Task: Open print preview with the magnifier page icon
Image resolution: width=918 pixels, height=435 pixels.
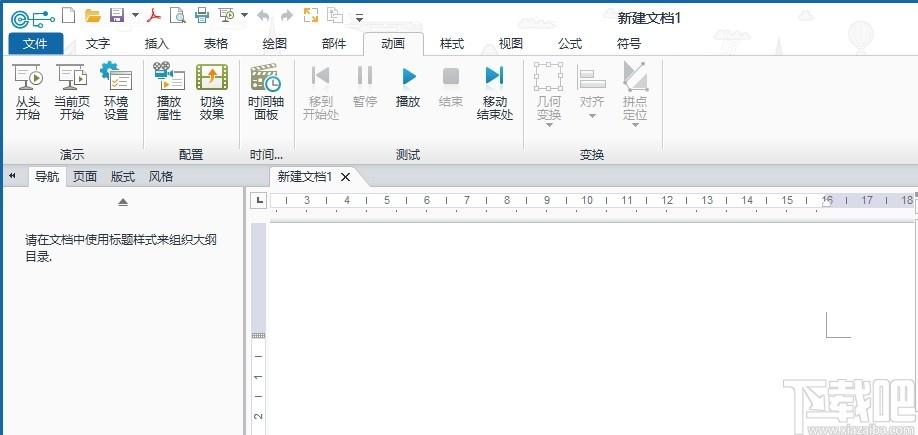Action: pos(177,16)
